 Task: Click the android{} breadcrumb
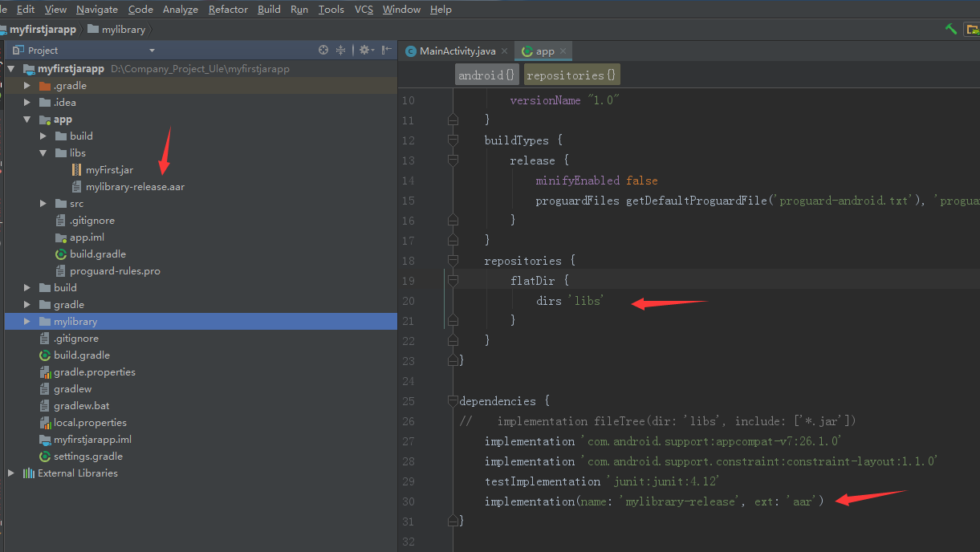(486, 75)
